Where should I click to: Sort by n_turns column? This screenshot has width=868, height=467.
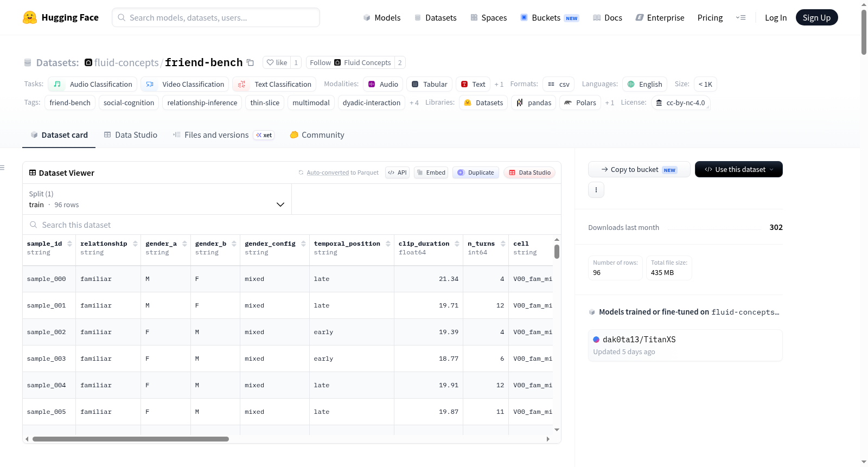503,244
